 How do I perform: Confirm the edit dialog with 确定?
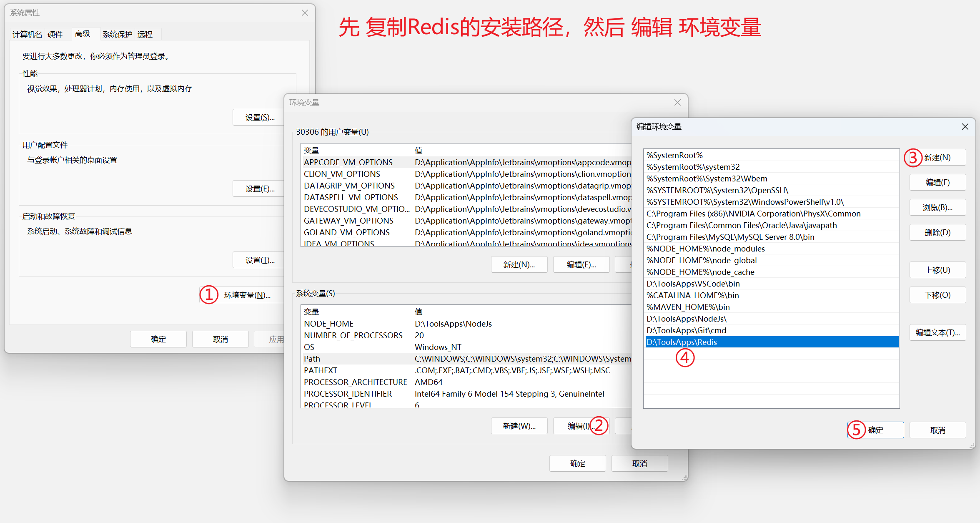pyautogui.click(x=875, y=430)
